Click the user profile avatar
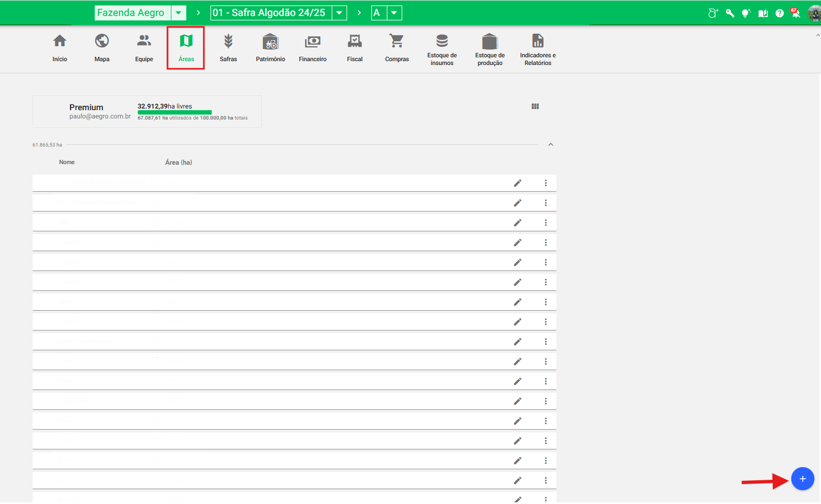 coord(814,13)
